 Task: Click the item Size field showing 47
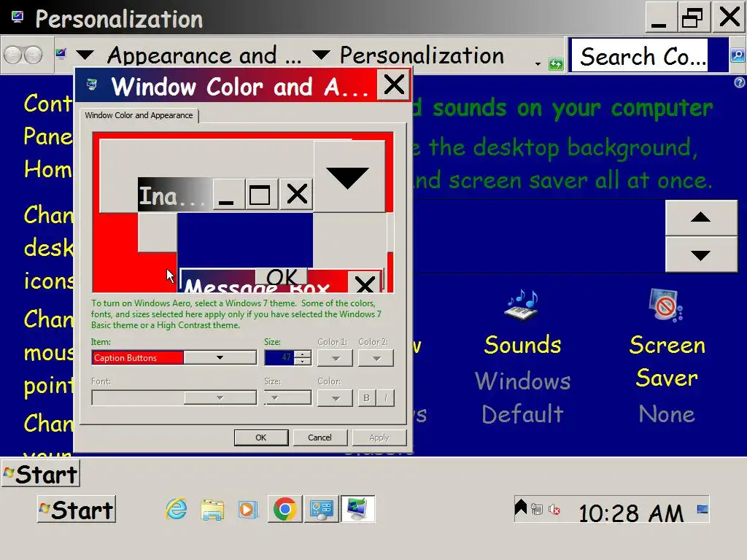tap(279, 357)
